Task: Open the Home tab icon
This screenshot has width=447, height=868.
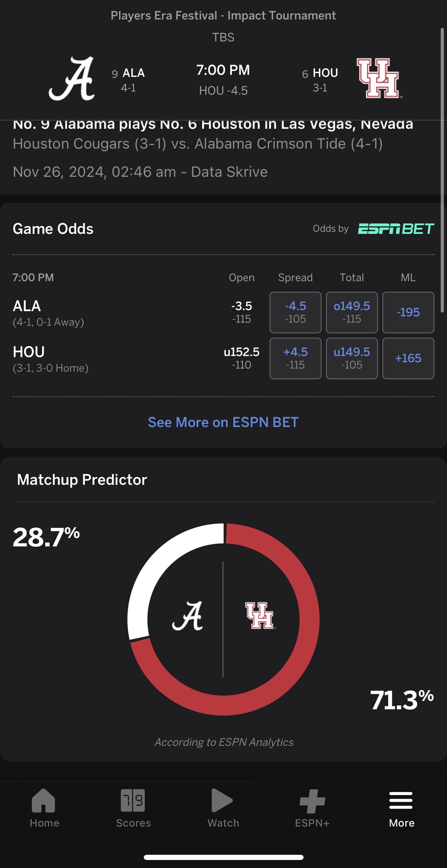Action: pyautogui.click(x=44, y=800)
